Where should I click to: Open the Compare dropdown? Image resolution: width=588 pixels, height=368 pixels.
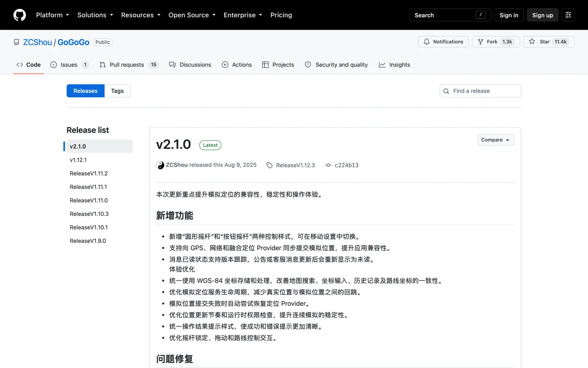pyautogui.click(x=496, y=140)
